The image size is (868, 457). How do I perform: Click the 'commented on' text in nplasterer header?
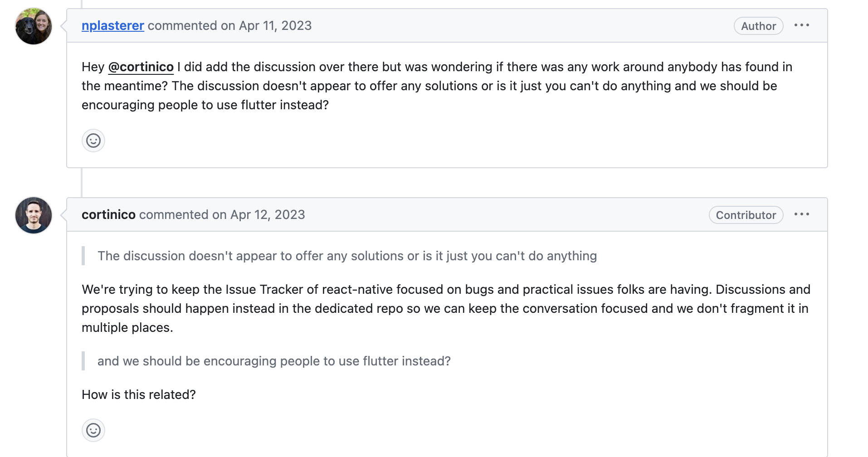point(191,25)
